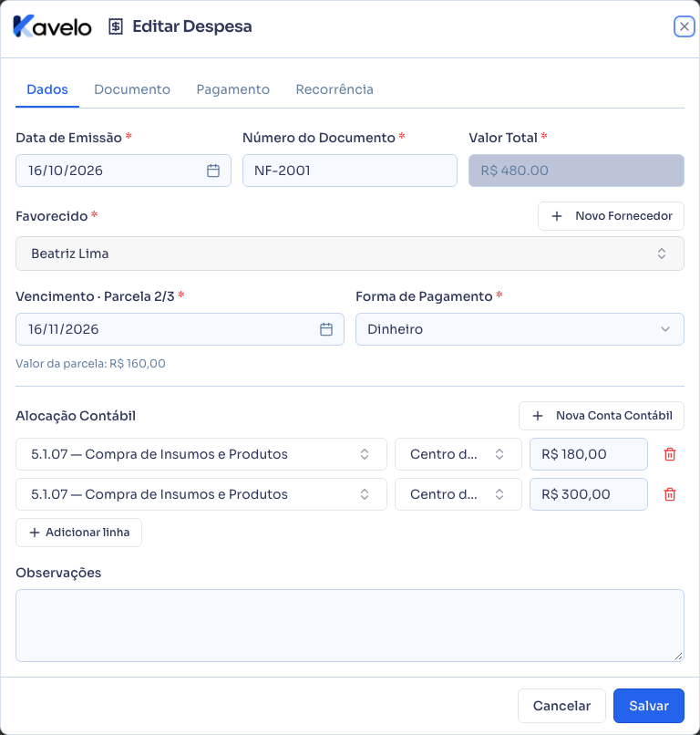Delete the R$ 180,00 allocation row

pos(670,454)
